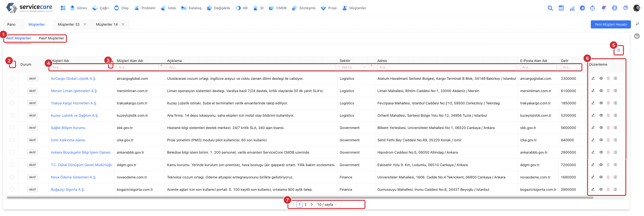Screen dimensions: 644x216
Task: Click the Adres search field
Action: pos(446,67)
